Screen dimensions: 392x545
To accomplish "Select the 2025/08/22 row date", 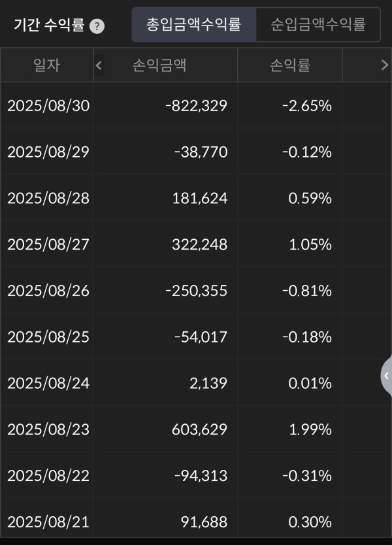I will click(x=48, y=476).
